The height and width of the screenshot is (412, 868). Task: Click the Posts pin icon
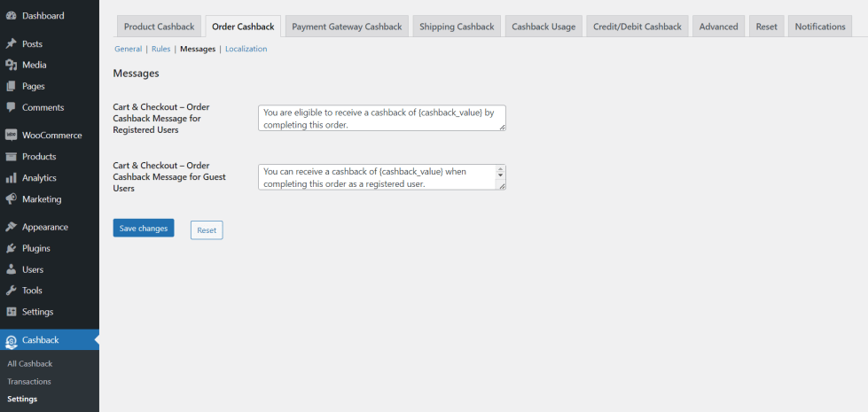click(x=11, y=43)
